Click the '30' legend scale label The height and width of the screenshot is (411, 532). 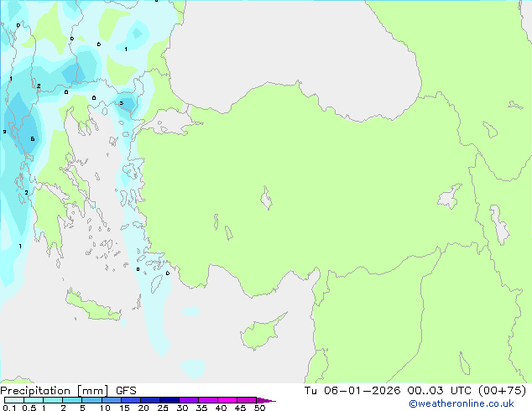[182, 408]
